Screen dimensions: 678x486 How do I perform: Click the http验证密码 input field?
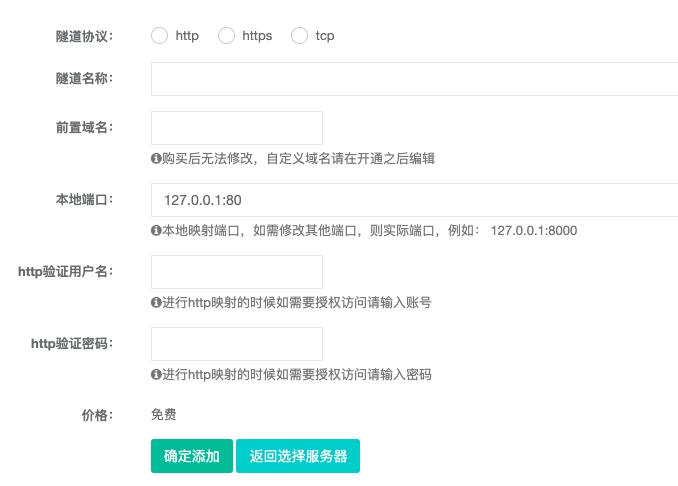pos(236,344)
